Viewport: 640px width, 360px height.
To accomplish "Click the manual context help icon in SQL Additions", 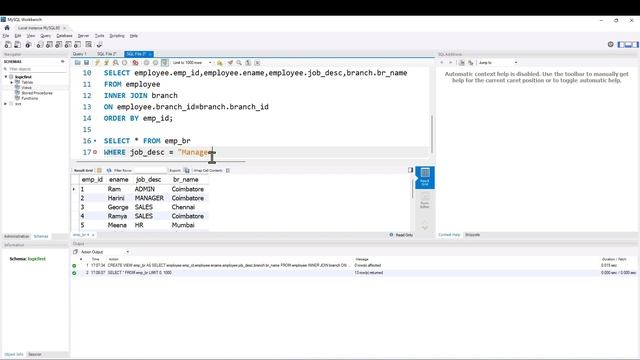I will pyautogui.click(x=462, y=62).
